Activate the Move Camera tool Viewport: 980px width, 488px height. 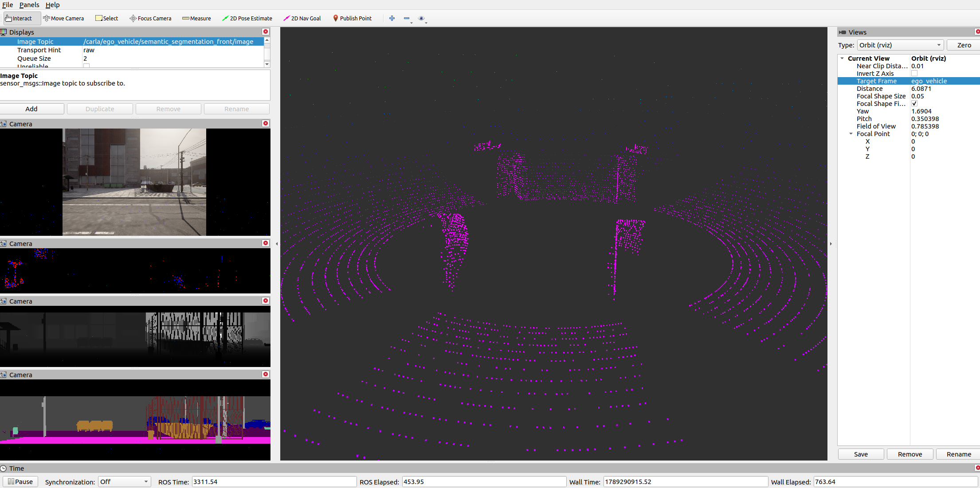(63, 18)
